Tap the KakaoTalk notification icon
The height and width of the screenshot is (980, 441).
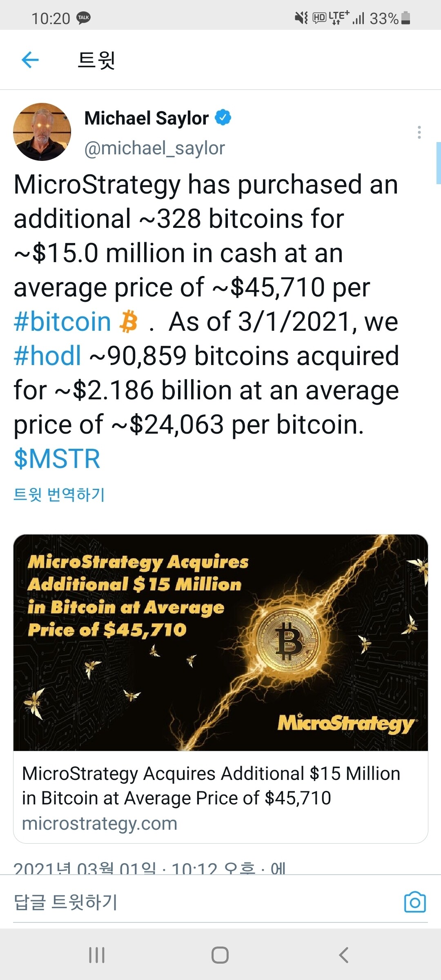click(x=84, y=18)
